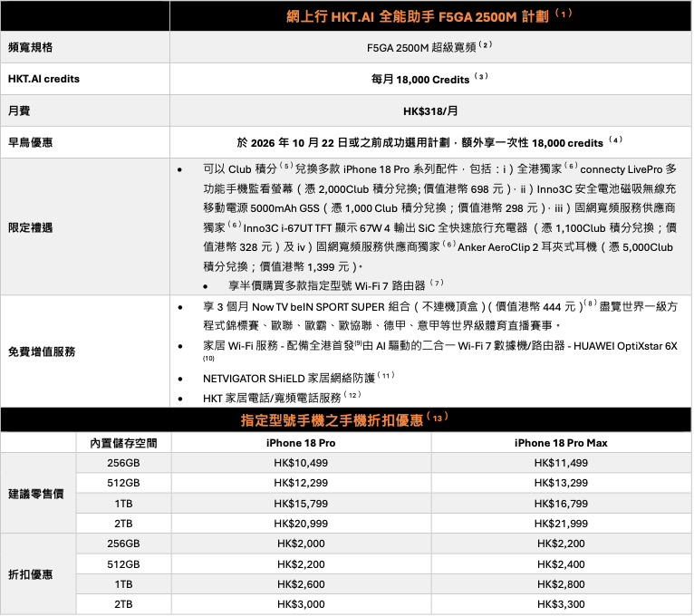Click the '享 3 個月 Now TV beIN SPORT SUPER' bullet
The image size is (694, 616).
click(294, 307)
